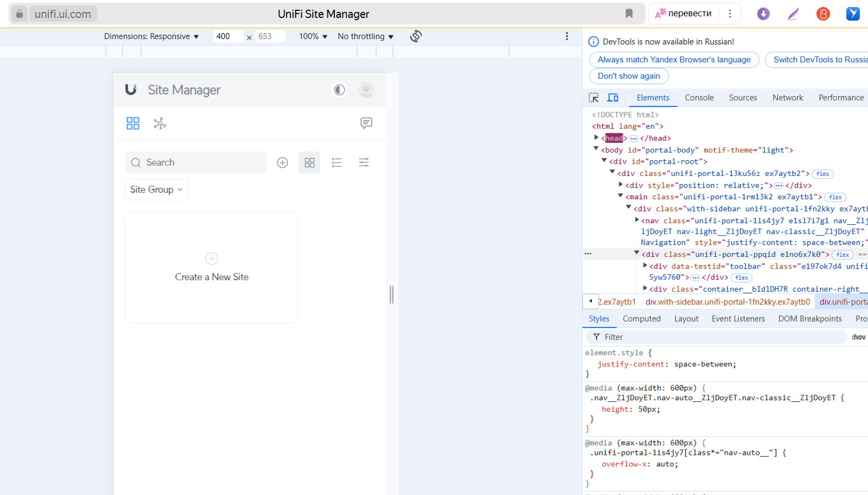Click the flex badge on the main element
Image resolution: width=868 pixels, height=495 pixels.
835,197
